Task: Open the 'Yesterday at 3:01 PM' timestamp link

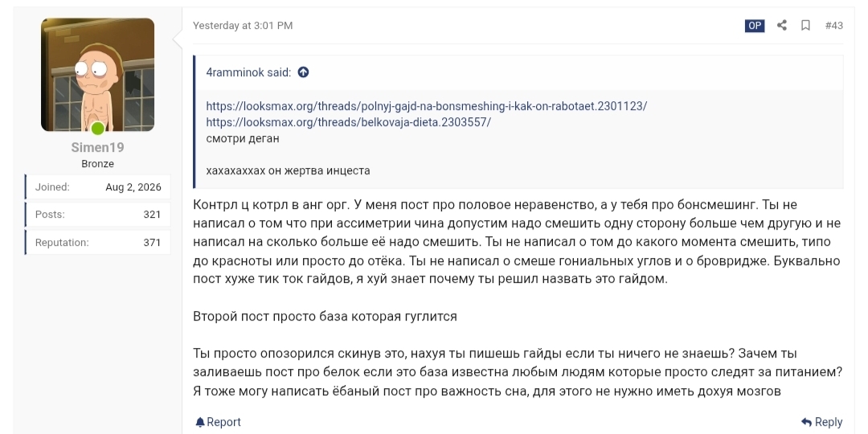Action: 243,26
